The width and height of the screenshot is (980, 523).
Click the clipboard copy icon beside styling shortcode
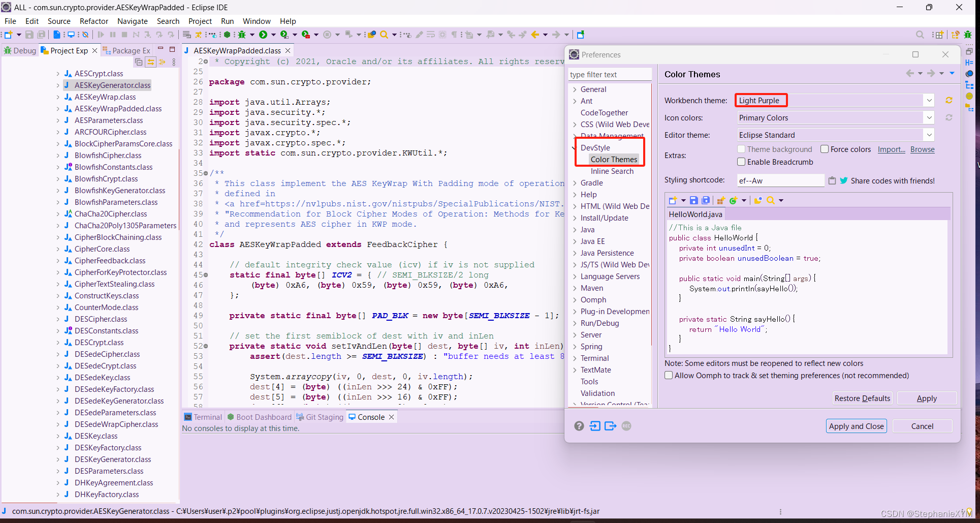(832, 180)
